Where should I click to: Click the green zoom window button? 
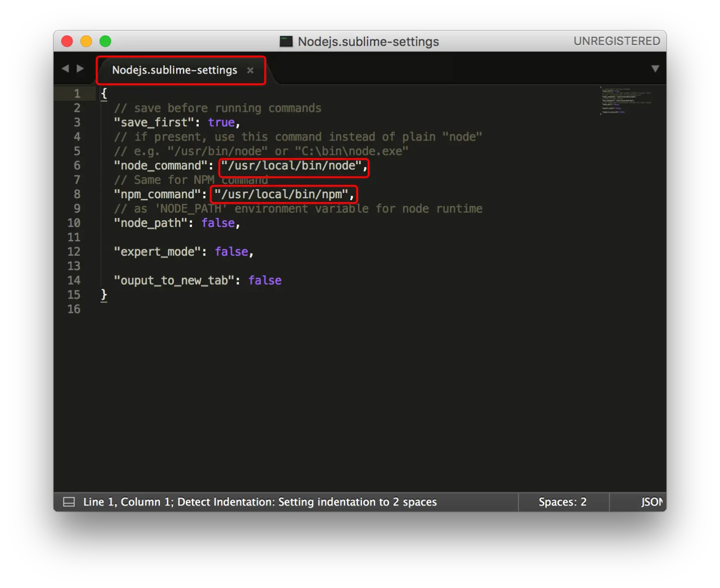pos(105,41)
